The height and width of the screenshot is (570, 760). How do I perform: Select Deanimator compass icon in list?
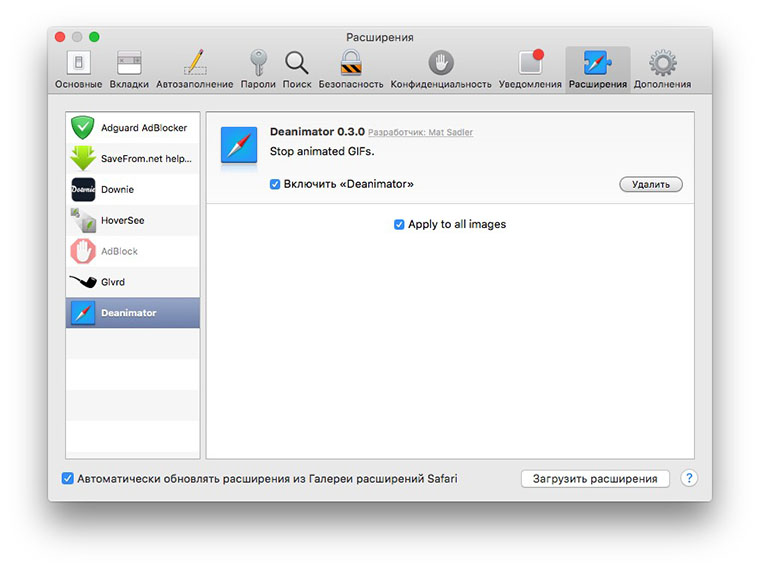point(83,313)
